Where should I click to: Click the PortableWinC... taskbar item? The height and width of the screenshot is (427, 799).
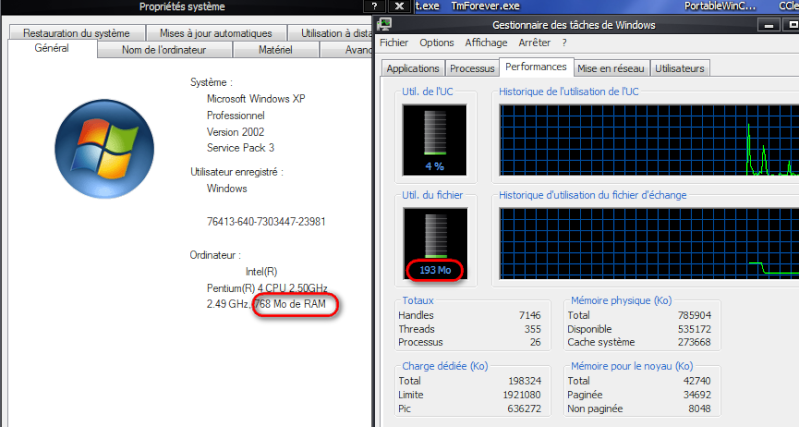[x=720, y=6]
